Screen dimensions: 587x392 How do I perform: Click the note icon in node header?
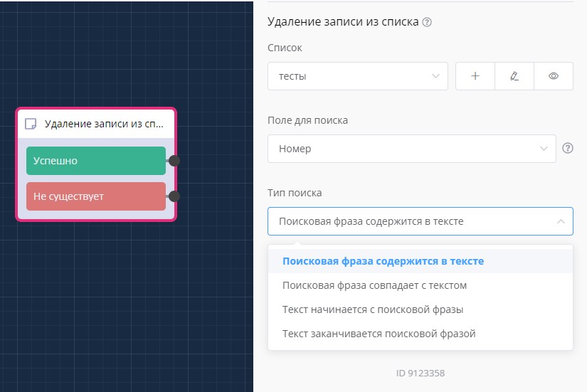click(x=31, y=124)
